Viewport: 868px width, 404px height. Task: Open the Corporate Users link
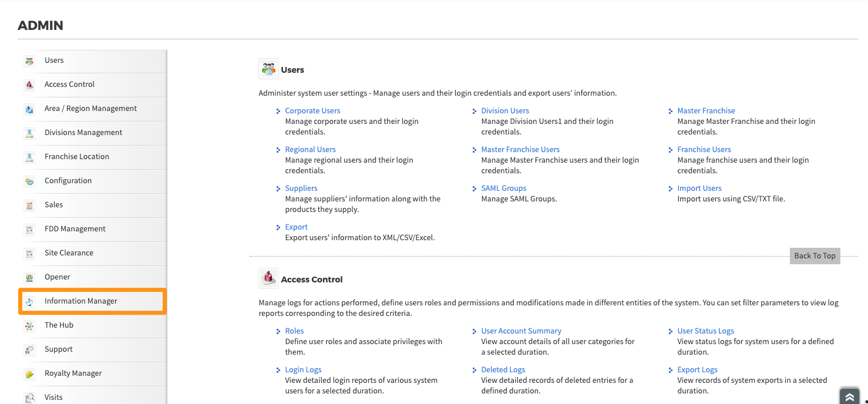point(312,111)
